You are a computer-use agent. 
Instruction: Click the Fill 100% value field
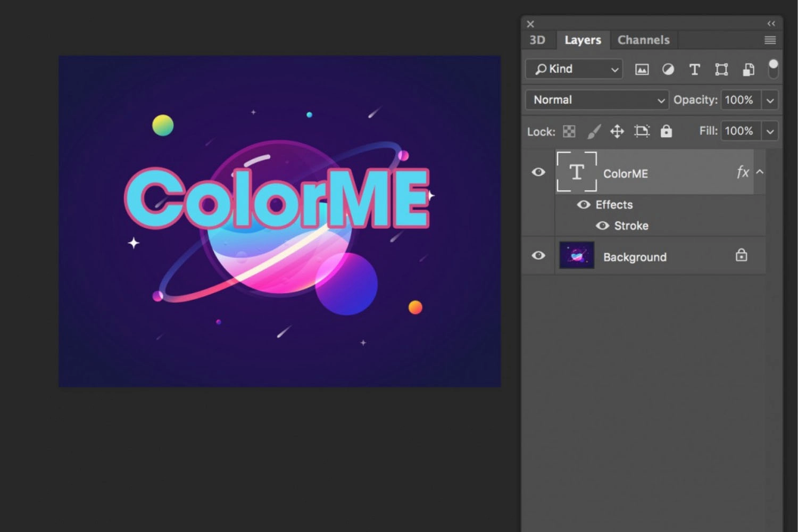tap(741, 131)
